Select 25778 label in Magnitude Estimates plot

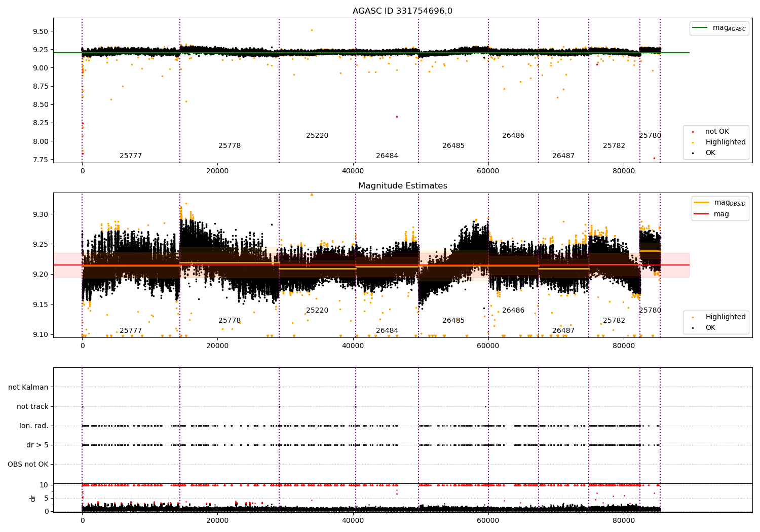coord(230,321)
